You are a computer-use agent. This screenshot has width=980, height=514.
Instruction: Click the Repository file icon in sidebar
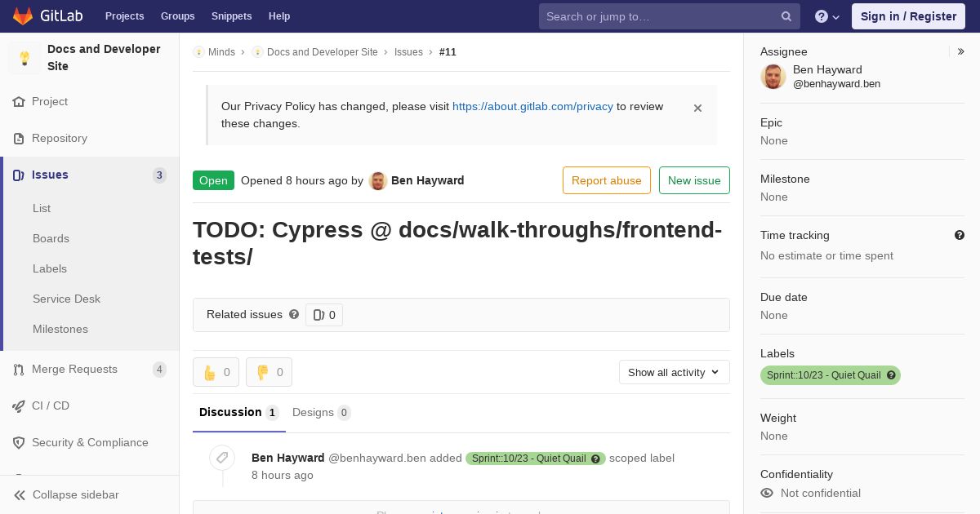pos(19,139)
